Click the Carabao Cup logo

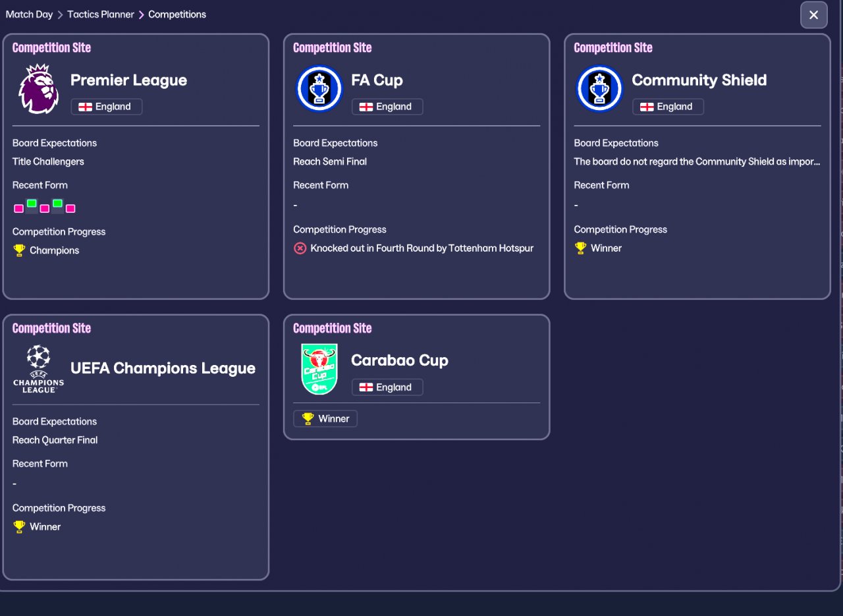pos(319,369)
